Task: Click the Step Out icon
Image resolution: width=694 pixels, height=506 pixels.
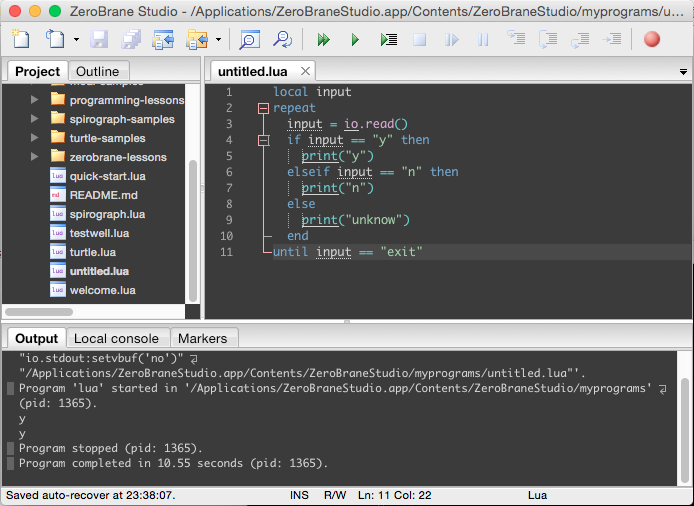Action: 580,39
